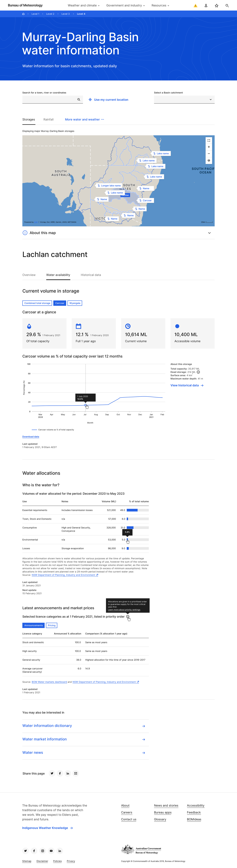The width and height of the screenshot is (237, 868).
Task: Zoom out on the map
Action: [x=209, y=154]
